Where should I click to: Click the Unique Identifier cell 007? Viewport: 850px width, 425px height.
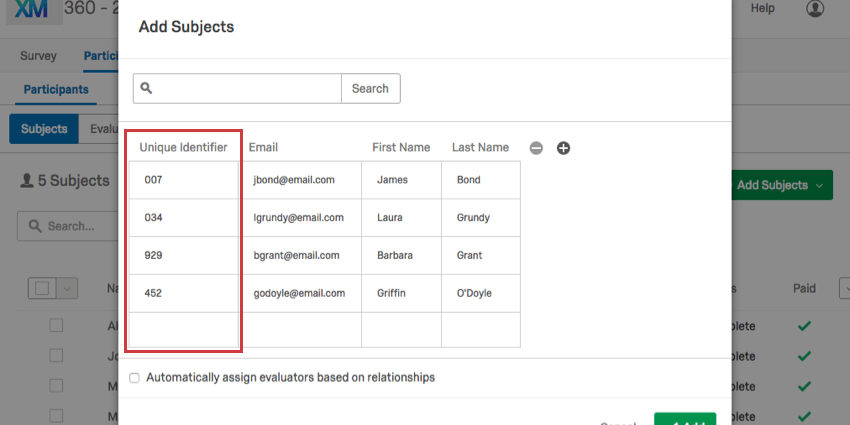click(x=184, y=180)
